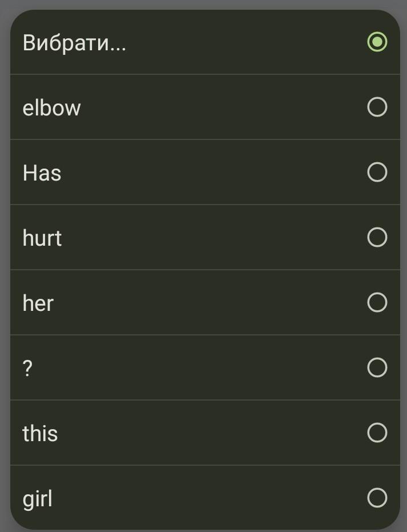This screenshot has width=407, height=532.
Task: Tick the radio circle for Has
Action: pos(377,172)
